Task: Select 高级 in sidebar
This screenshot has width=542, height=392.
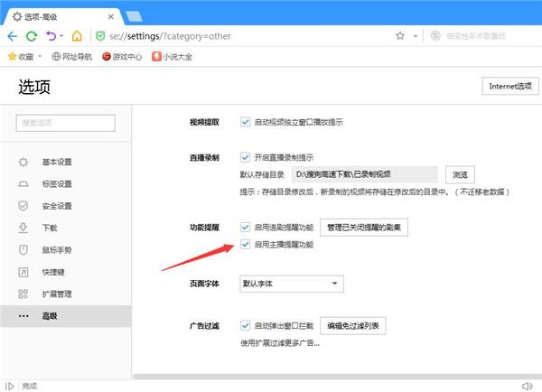Action: pos(66,316)
